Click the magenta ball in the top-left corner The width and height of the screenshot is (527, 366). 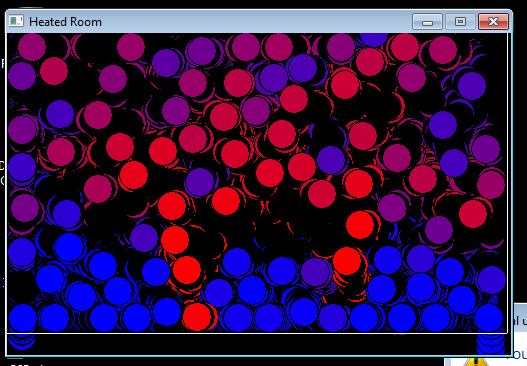tap(32, 47)
